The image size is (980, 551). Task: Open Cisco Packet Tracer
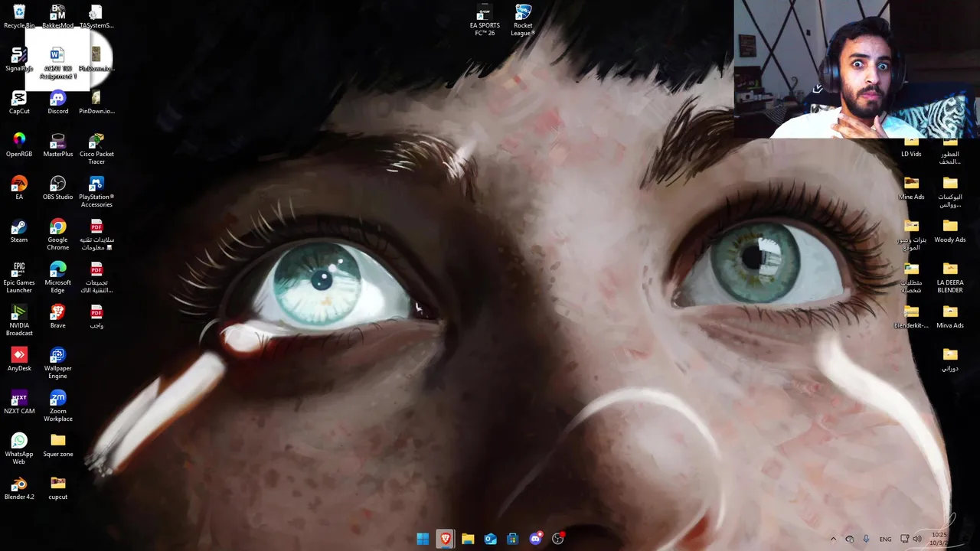click(96, 148)
